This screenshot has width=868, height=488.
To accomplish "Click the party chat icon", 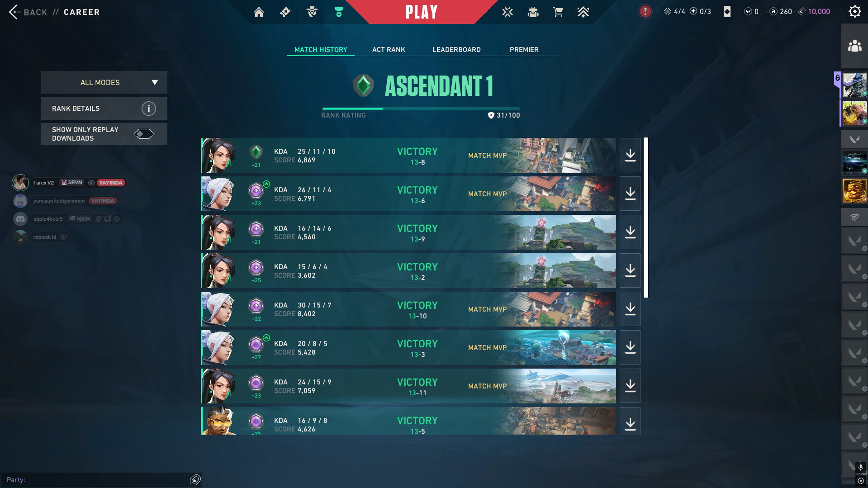I will (x=195, y=480).
